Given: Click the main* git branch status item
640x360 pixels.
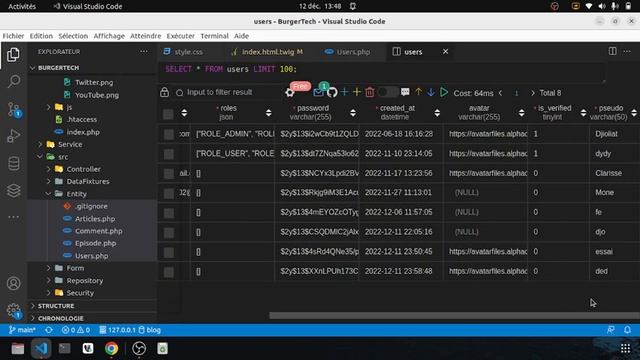Looking at the screenshot, I should click(x=22, y=330).
